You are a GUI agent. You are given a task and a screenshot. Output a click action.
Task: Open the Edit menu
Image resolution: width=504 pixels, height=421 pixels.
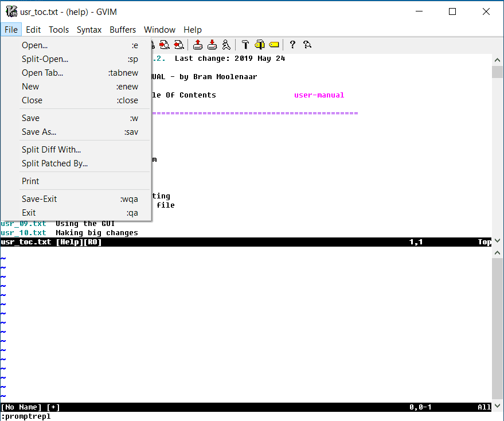tap(33, 30)
